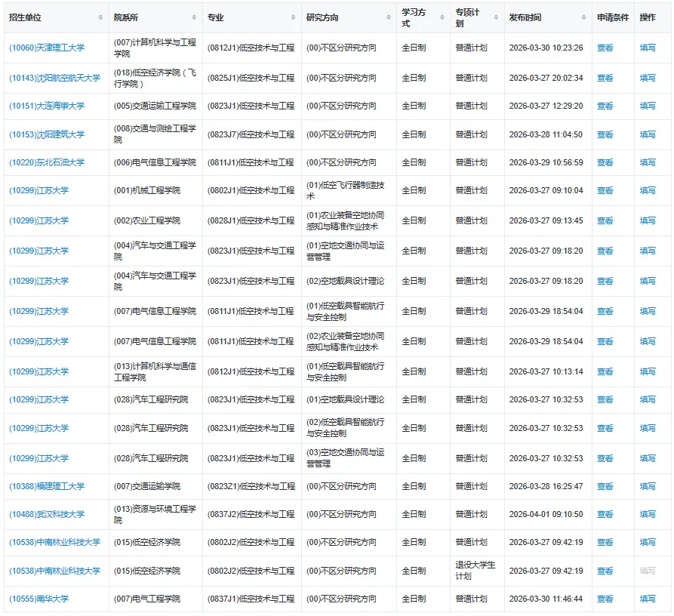Image resolution: width=674 pixels, height=616 pixels.
Task: Click 填写 for 天津理工大学 row
Action: point(648,48)
